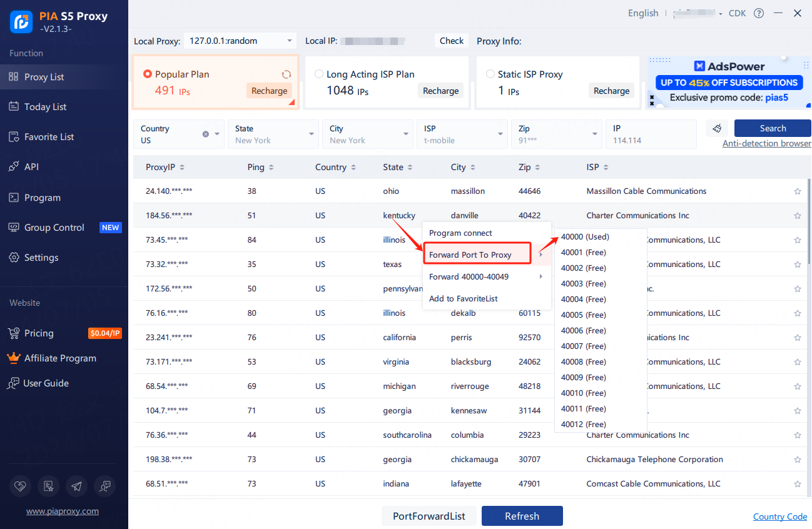
Task: Star the 23.241 california perris row
Action: pyautogui.click(x=798, y=338)
